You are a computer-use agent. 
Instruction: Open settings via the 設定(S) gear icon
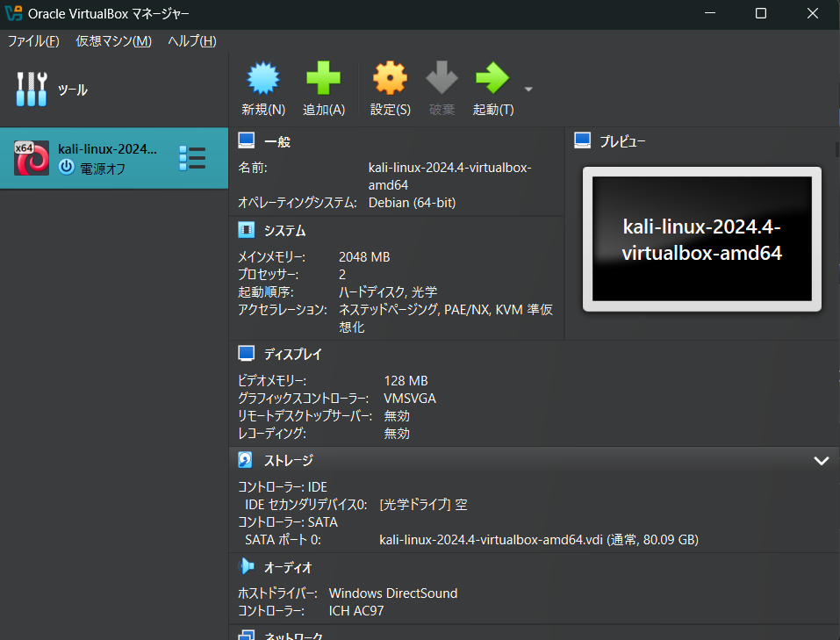[x=389, y=86]
